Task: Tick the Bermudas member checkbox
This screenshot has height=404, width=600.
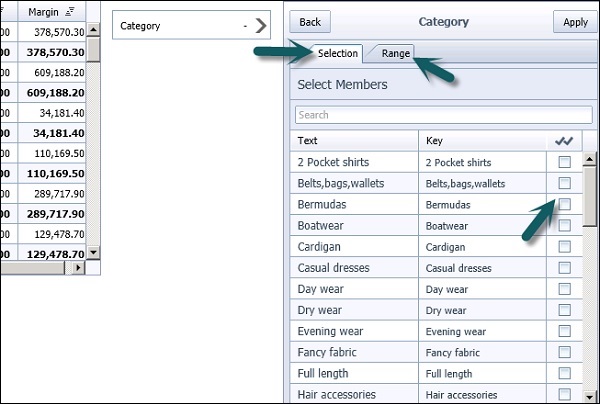Action: (x=565, y=204)
